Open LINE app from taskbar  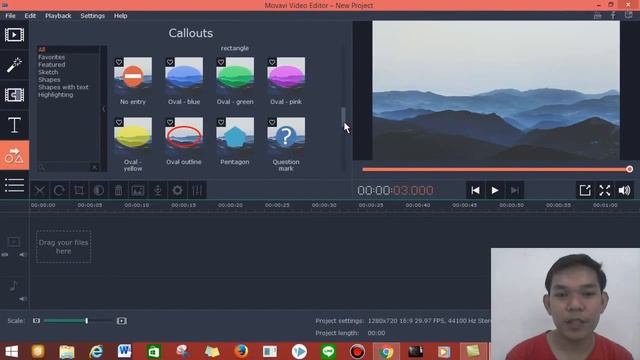coord(328,351)
